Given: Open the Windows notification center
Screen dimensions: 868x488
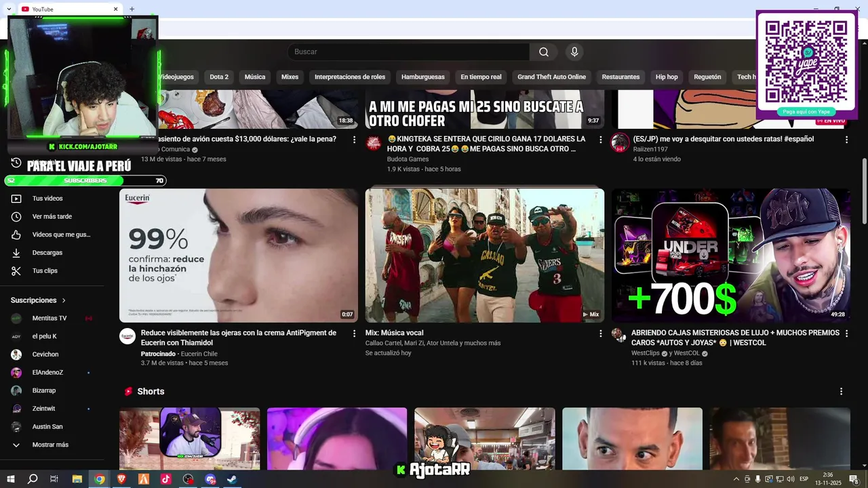Looking at the screenshot, I should (x=854, y=479).
